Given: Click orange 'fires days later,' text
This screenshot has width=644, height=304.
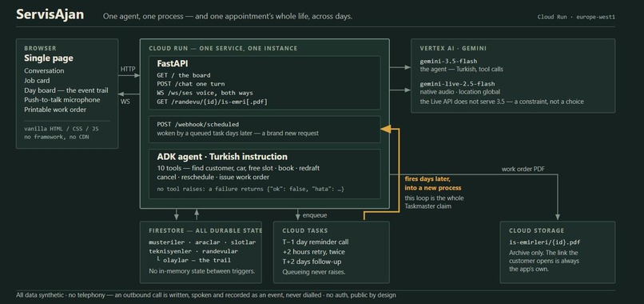Looking at the screenshot, I should click(427, 179).
